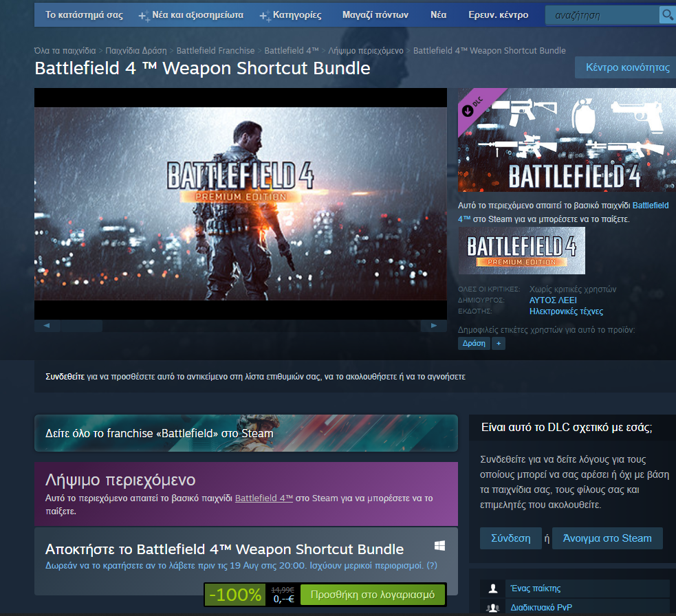This screenshot has width=676, height=616.
Task: Click the online PvP players icon
Action: pos(493,607)
